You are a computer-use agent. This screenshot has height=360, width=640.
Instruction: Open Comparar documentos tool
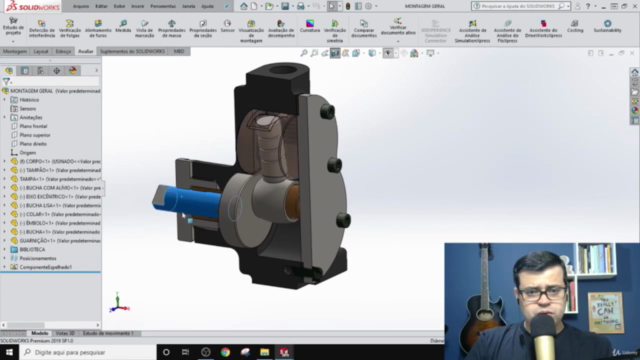point(364,29)
